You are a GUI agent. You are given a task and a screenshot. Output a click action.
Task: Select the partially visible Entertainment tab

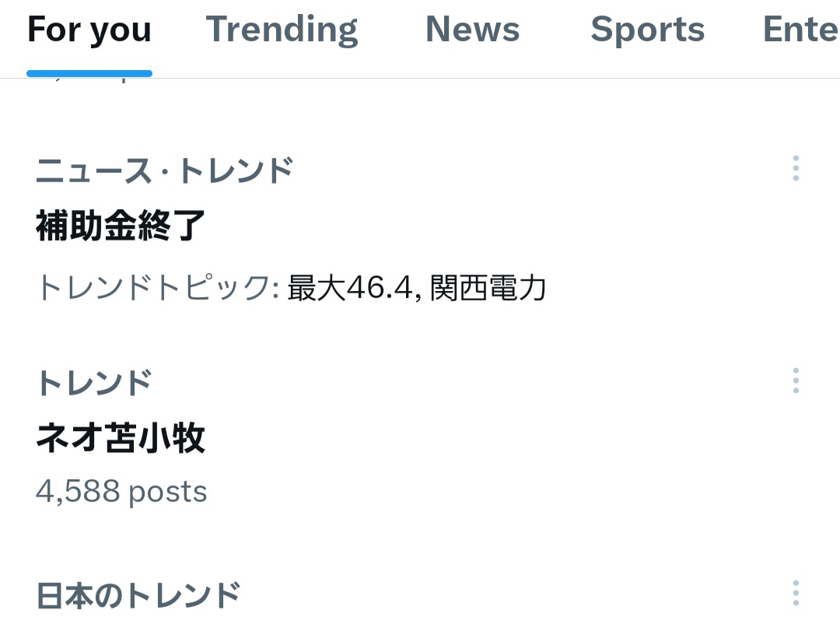801,31
